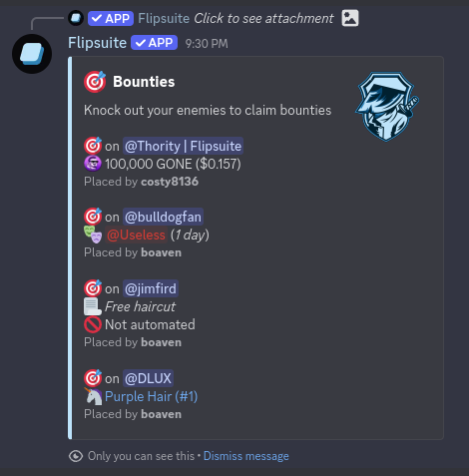
Task: Dismiss the ephemeral message
Action: pyautogui.click(x=246, y=456)
